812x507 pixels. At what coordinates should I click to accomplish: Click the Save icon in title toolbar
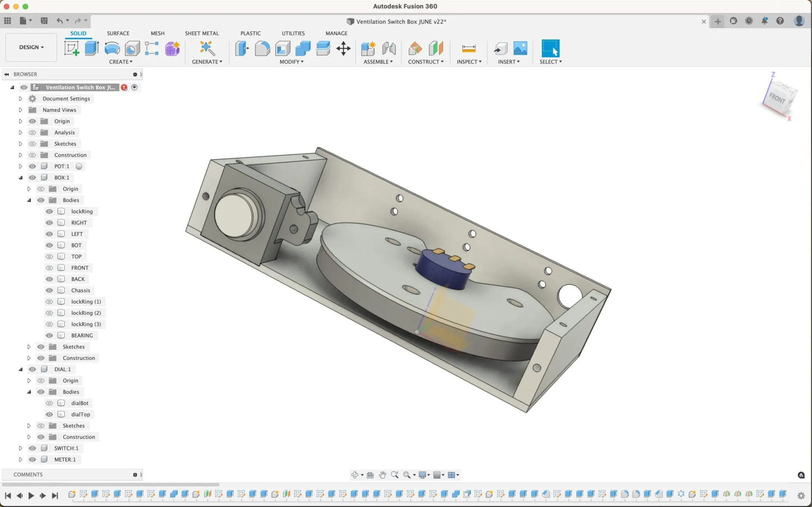coord(44,21)
